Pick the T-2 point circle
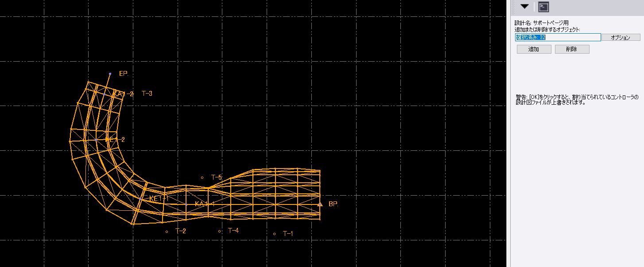The width and height of the screenshot is (644, 267). pyautogui.click(x=167, y=231)
